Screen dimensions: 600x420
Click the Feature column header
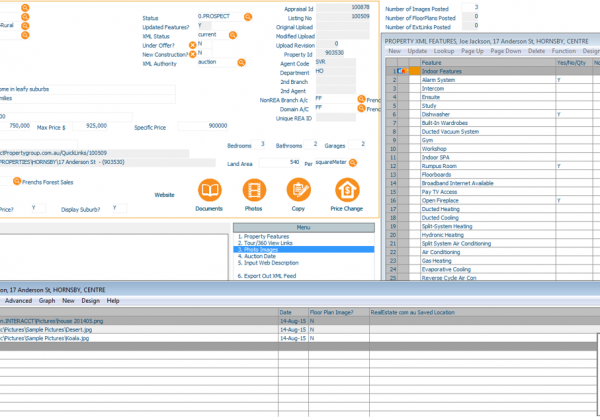(x=488, y=62)
